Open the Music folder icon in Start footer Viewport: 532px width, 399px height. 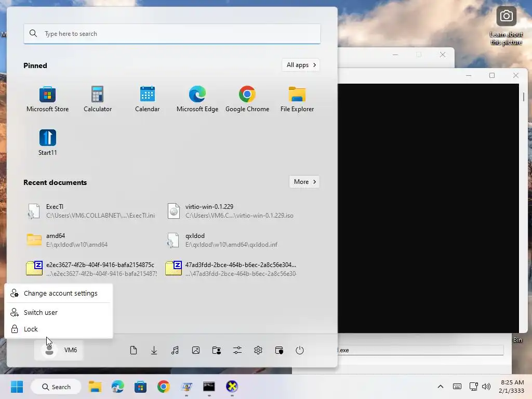[x=175, y=350]
